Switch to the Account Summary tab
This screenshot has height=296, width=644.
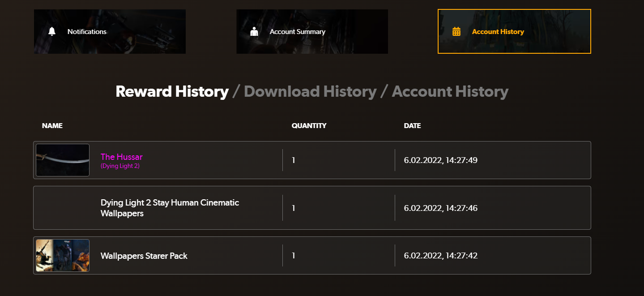point(297,32)
